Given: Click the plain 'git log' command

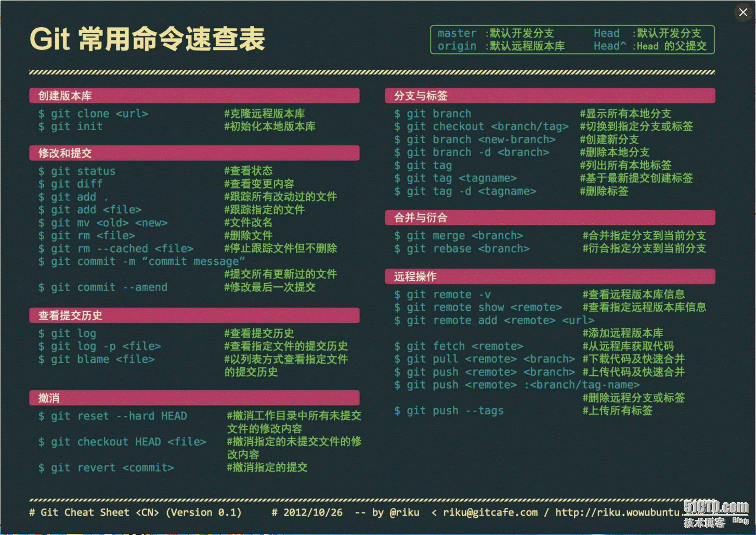Looking at the screenshot, I should [x=68, y=334].
